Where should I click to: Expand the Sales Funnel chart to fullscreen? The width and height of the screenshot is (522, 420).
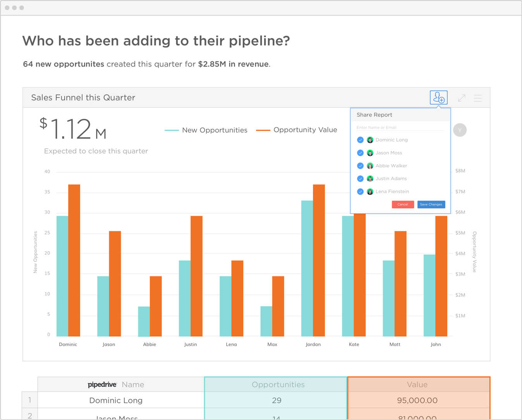462,98
